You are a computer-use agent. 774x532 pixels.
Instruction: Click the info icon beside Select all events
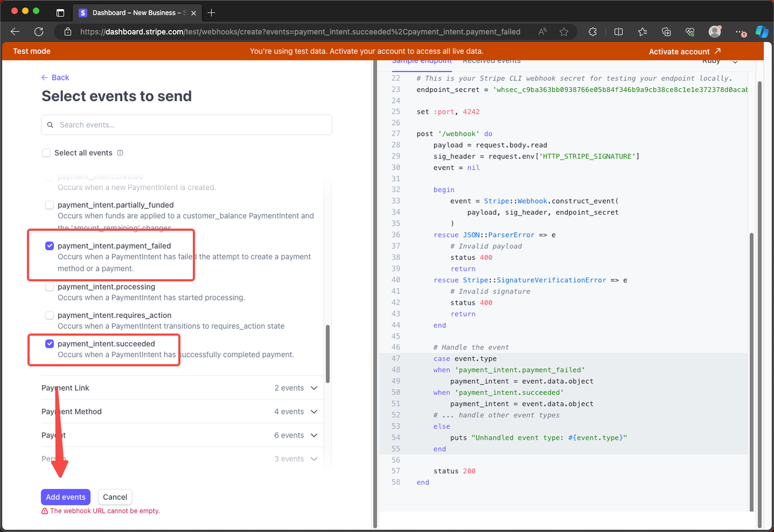pyautogui.click(x=120, y=153)
